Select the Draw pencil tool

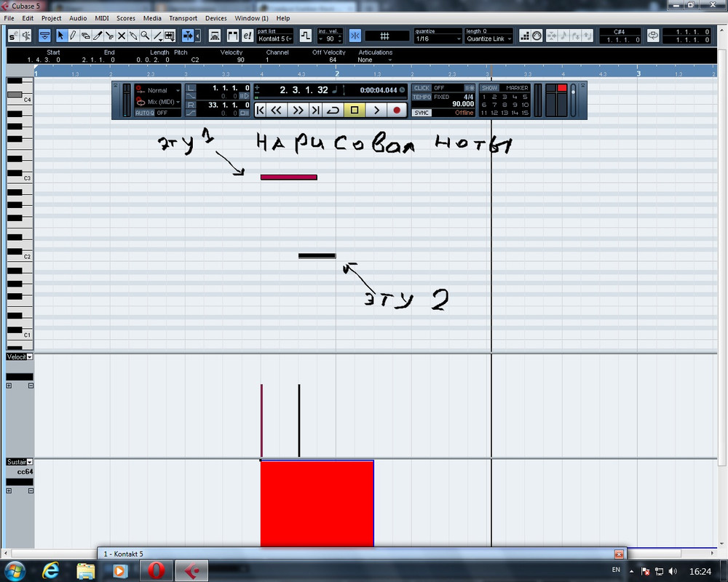pos(73,36)
